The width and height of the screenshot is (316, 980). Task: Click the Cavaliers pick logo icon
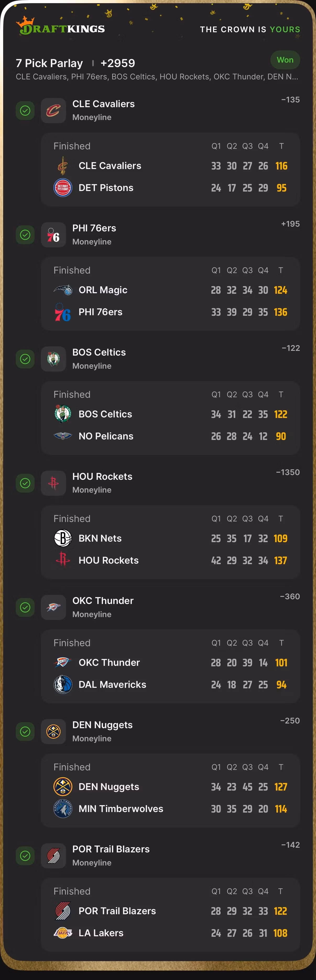pyautogui.click(x=53, y=111)
